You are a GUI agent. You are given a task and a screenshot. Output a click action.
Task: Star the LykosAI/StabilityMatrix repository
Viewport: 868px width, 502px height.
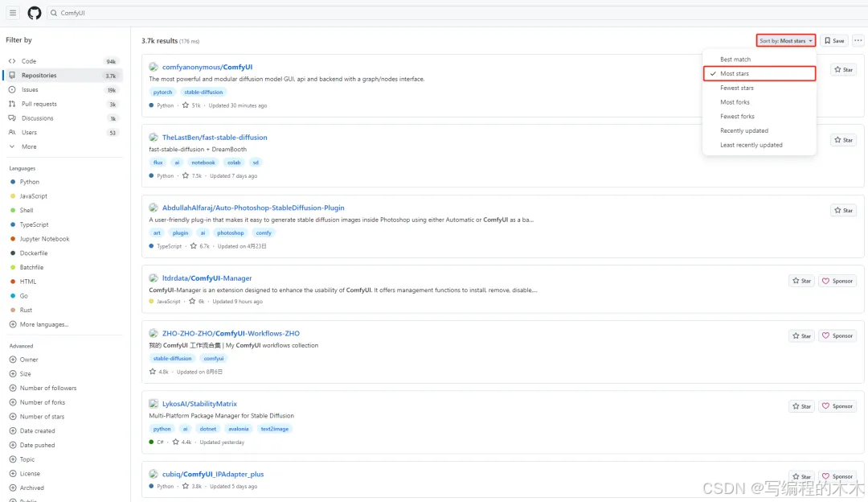click(x=801, y=406)
